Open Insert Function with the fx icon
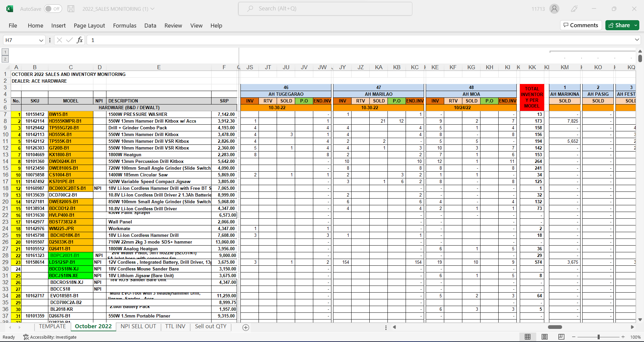Screen dimensions: 644x342 (x=80, y=40)
